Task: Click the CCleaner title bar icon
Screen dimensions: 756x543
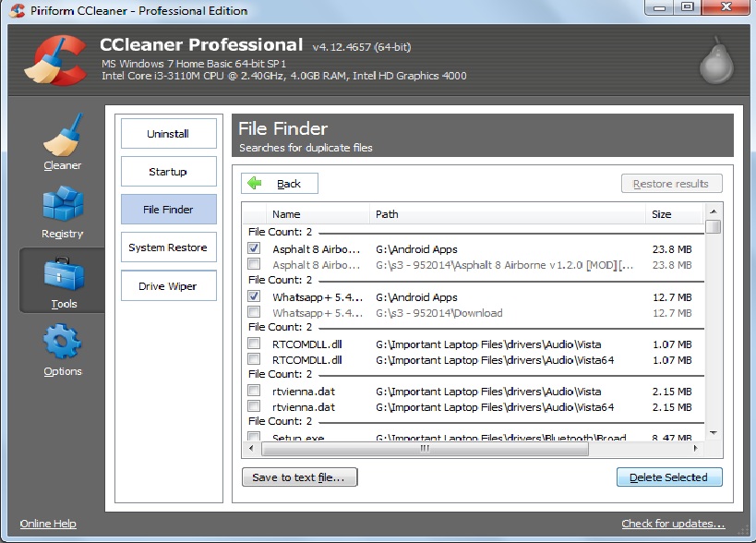Action: click(18, 10)
